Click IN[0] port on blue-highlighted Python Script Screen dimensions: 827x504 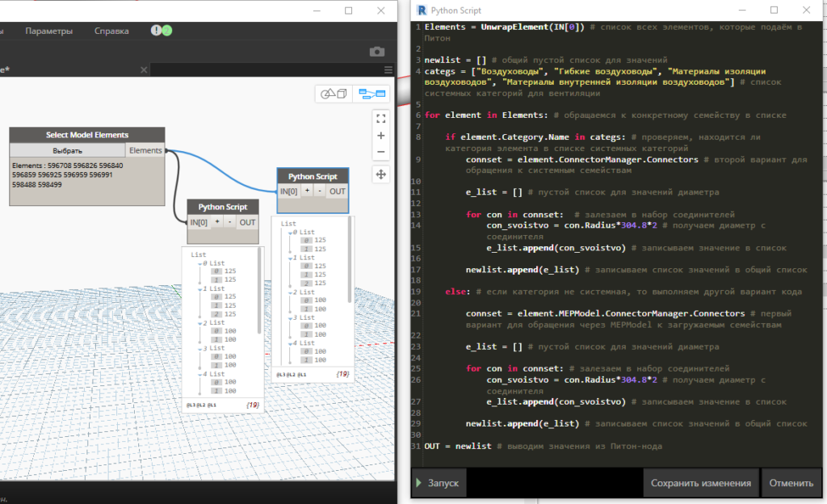(288, 191)
